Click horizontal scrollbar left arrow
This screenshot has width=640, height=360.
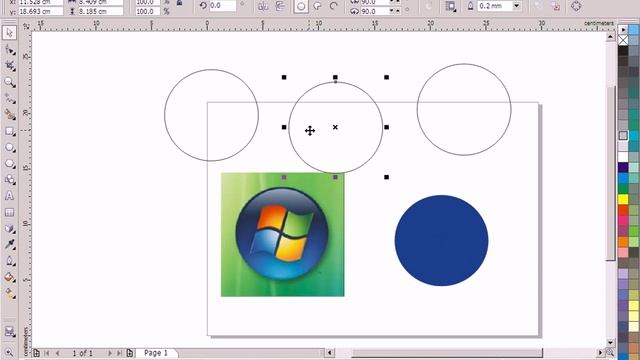(x=329, y=353)
